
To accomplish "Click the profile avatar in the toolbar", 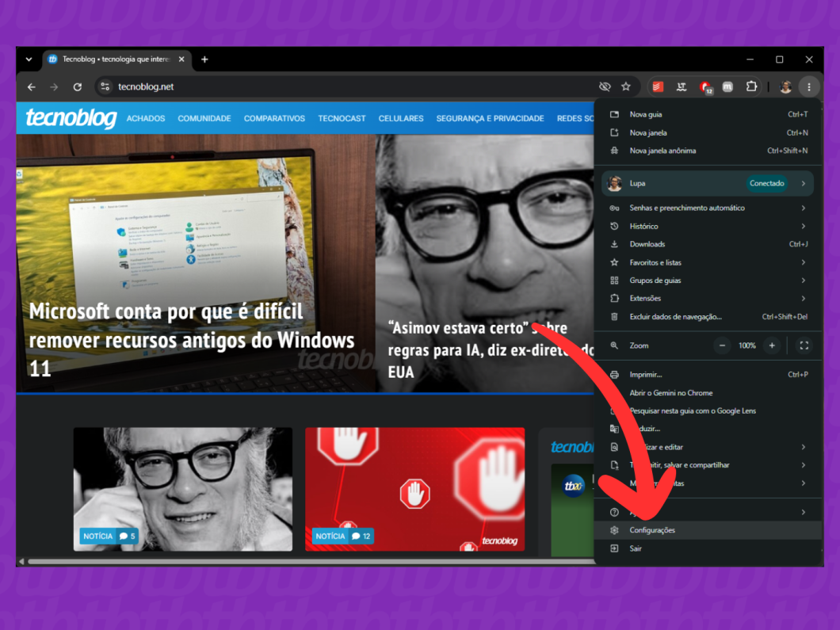I will pos(785,87).
